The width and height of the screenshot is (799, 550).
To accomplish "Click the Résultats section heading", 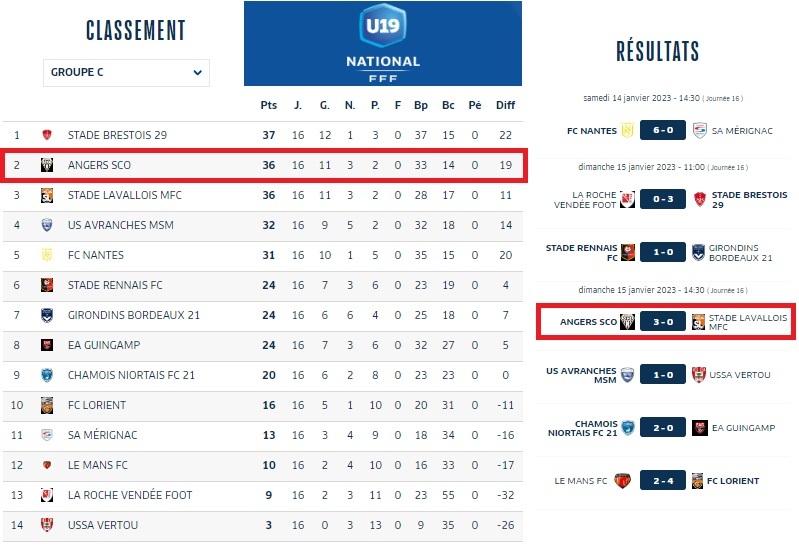I will (x=657, y=52).
